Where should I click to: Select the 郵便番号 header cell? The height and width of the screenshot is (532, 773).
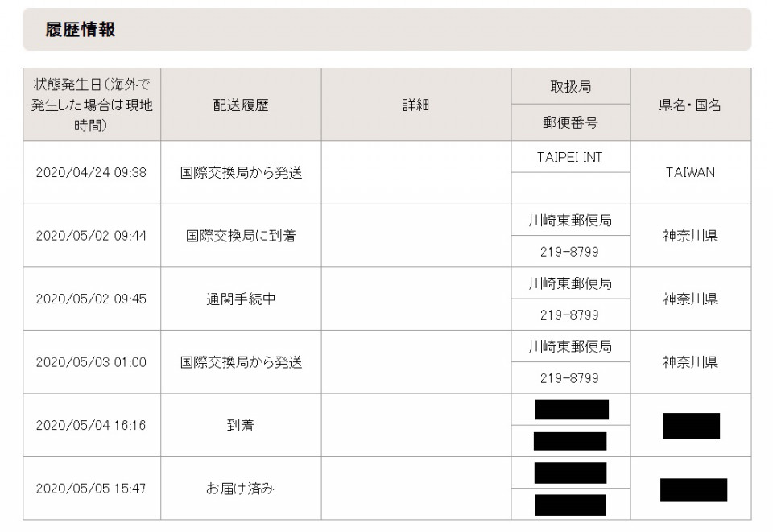pyautogui.click(x=571, y=122)
